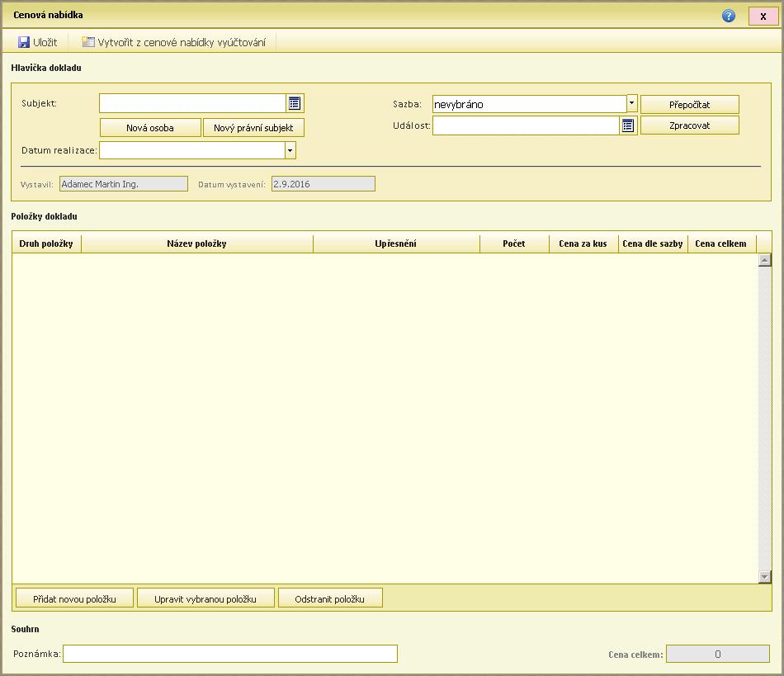The height and width of the screenshot is (676, 784).
Task: Click the Uložit toolbar label
Action: pos(45,42)
